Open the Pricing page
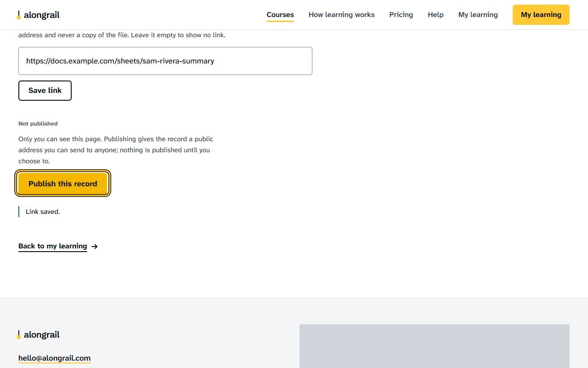 [x=401, y=15]
